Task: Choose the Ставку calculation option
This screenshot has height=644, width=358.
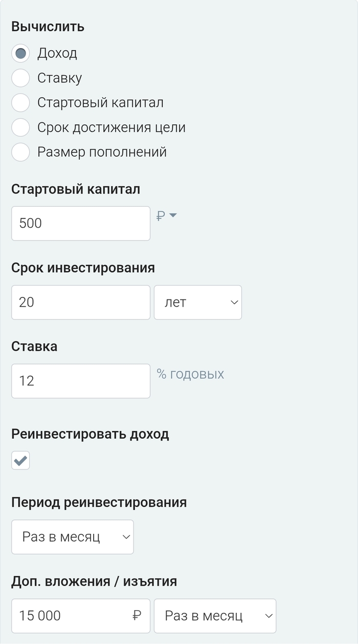Action: click(x=20, y=78)
